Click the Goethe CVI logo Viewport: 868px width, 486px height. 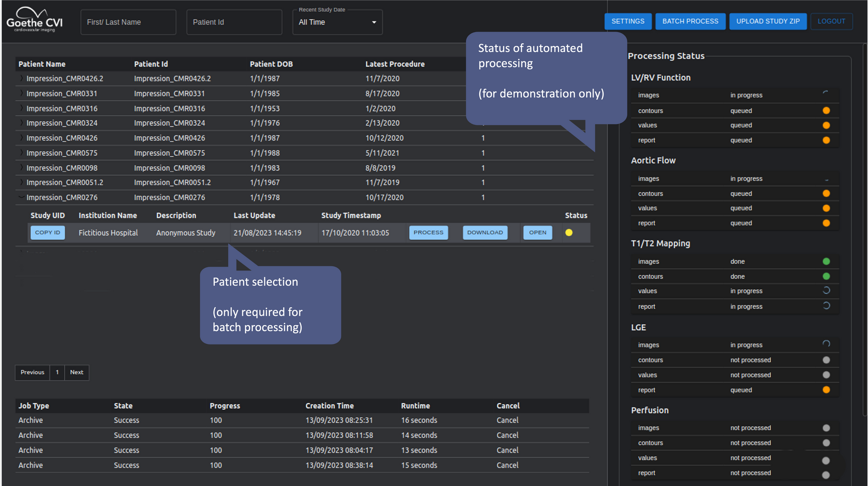34,20
